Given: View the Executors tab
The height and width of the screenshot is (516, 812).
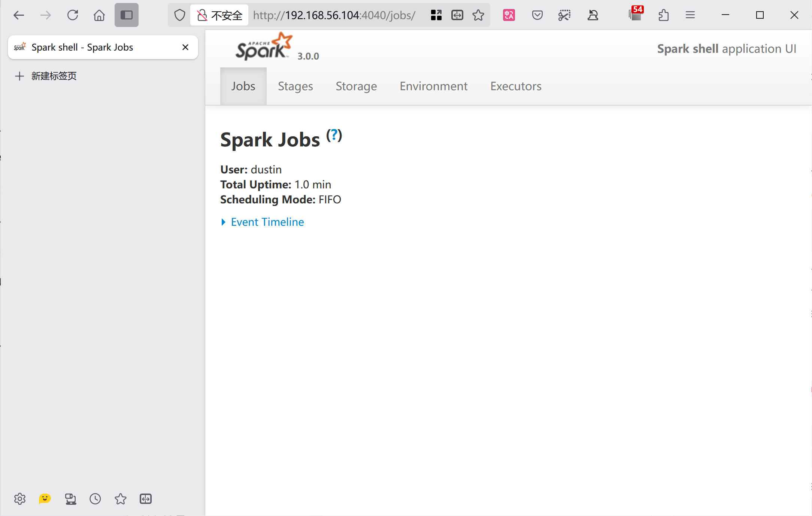Looking at the screenshot, I should (x=516, y=86).
